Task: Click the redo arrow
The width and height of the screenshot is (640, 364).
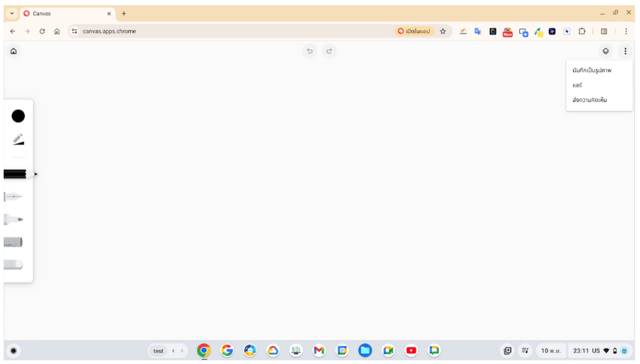Action: [330, 51]
